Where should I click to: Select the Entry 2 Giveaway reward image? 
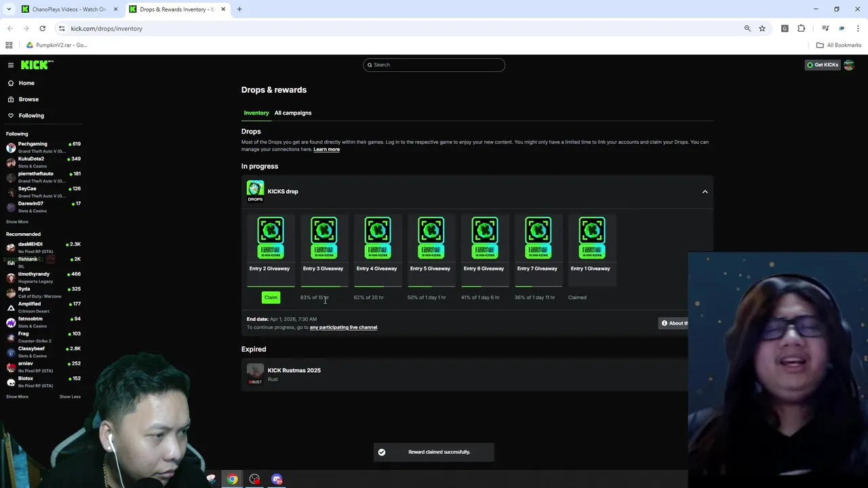coord(270,238)
